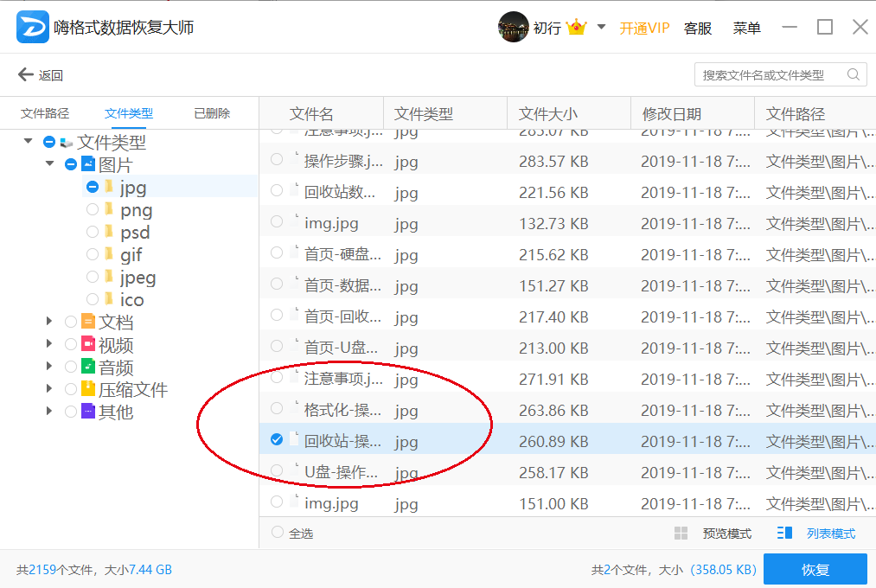Click the 恢复 recover button

(x=815, y=569)
